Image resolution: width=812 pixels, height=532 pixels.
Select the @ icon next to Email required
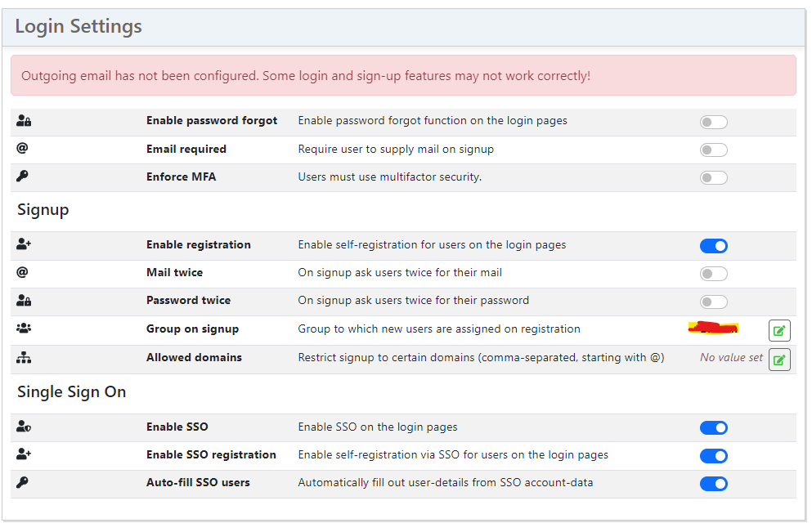pyautogui.click(x=22, y=149)
